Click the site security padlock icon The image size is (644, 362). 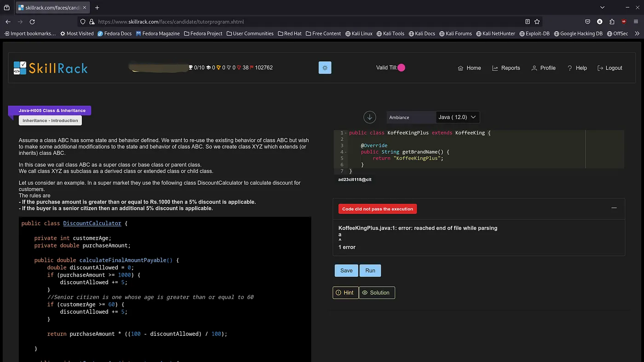point(92,22)
